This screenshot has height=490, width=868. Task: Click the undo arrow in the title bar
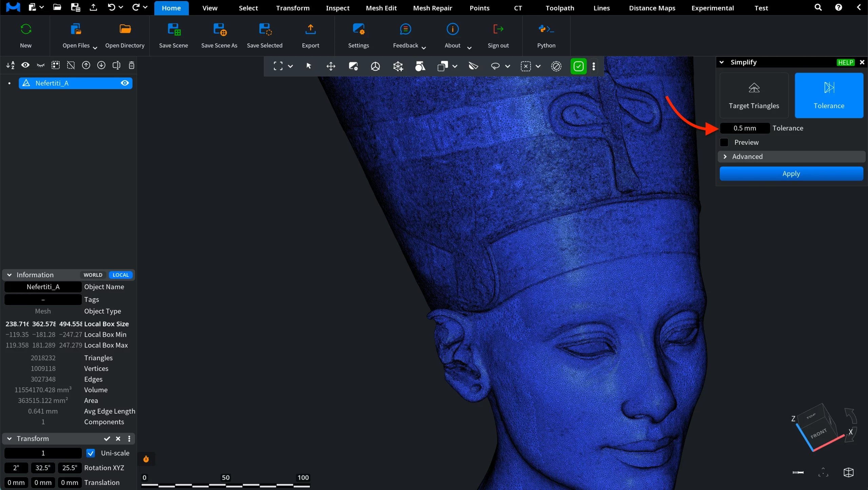click(x=111, y=7)
